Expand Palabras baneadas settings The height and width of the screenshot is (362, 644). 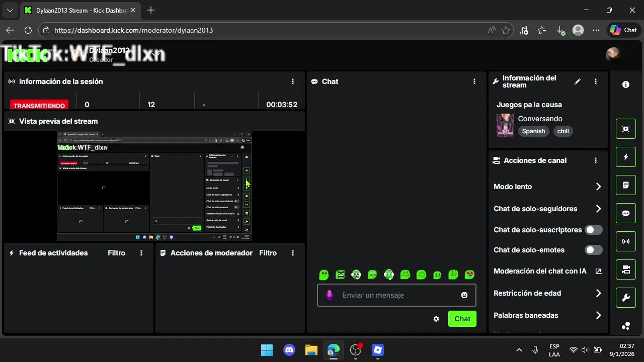click(x=598, y=315)
